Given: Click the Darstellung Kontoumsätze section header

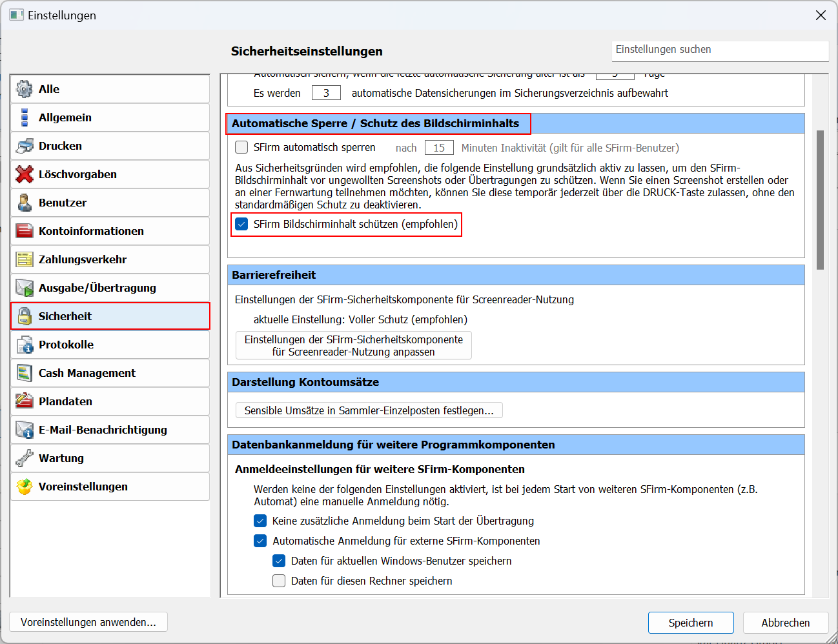Looking at the screenshot, I should pyautogui.click(x=516, y=382).
